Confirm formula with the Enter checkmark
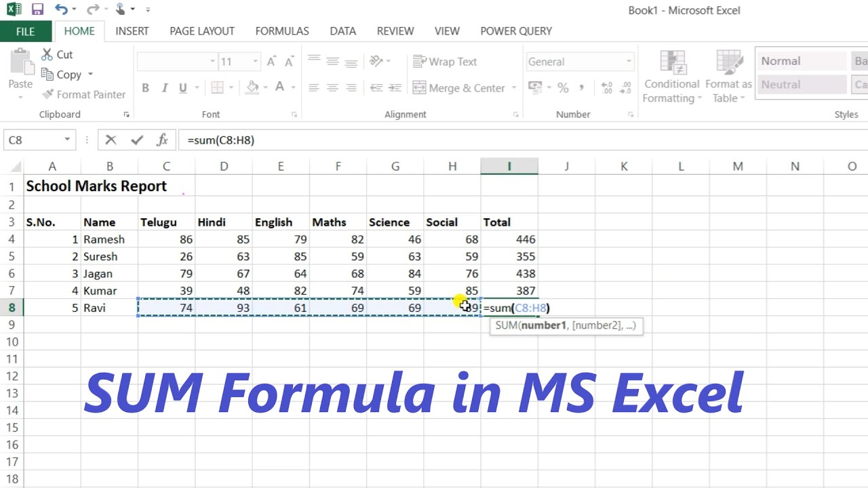 click(137, 140)
